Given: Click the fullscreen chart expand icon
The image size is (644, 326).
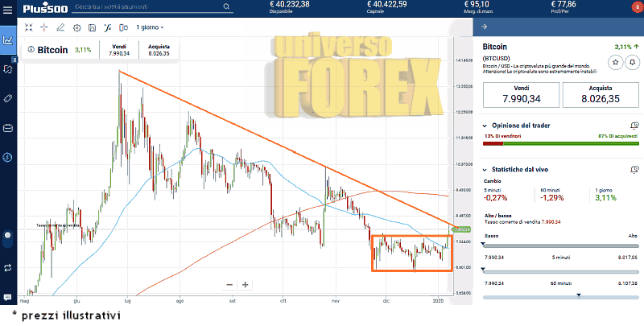Looking at the screenshot, I should point(28,27).
